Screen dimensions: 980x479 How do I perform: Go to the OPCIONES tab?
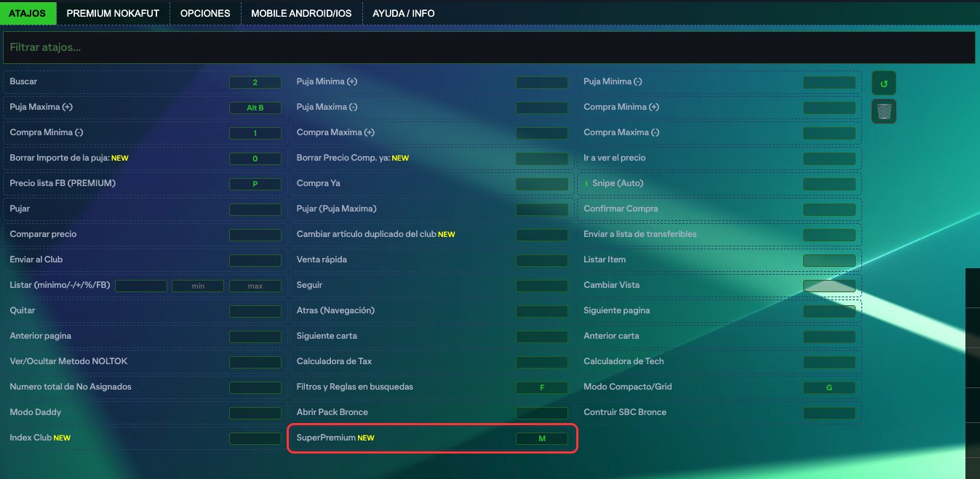[x=205, y=13]
